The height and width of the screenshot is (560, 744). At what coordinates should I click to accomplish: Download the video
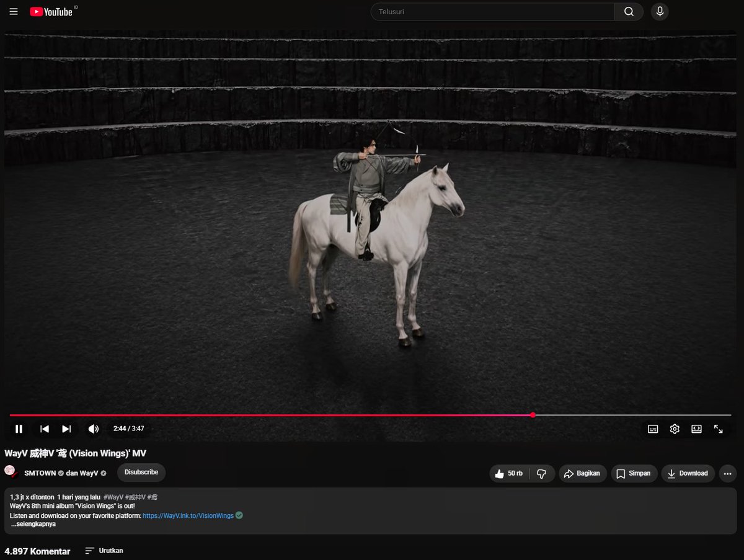[688, 473]
